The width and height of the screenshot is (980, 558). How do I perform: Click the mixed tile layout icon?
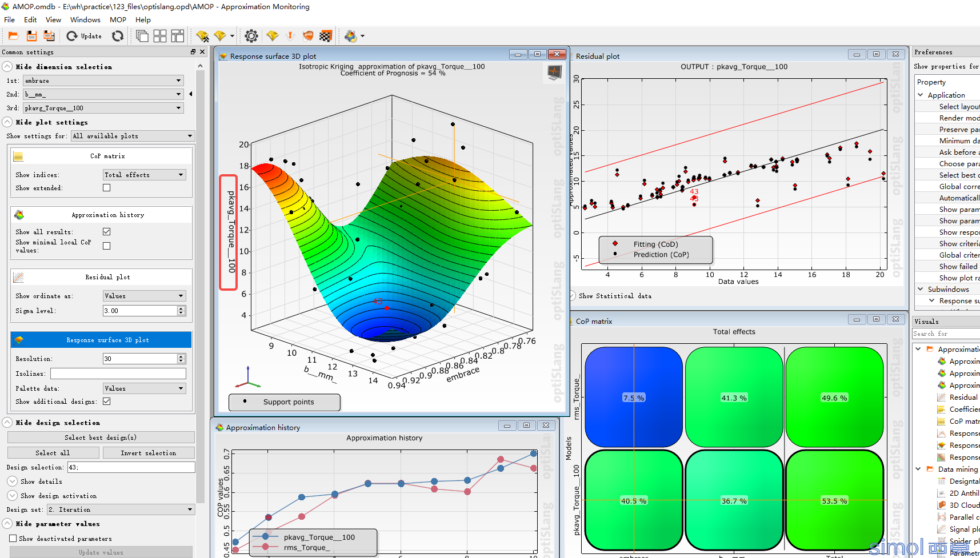click(x=178, y=36)
